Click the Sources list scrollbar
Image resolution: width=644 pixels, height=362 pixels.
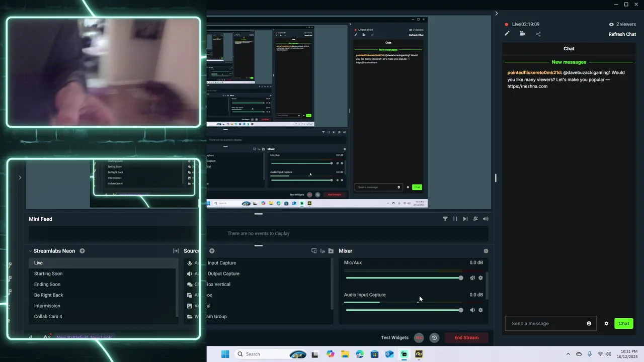coord(332,285)
